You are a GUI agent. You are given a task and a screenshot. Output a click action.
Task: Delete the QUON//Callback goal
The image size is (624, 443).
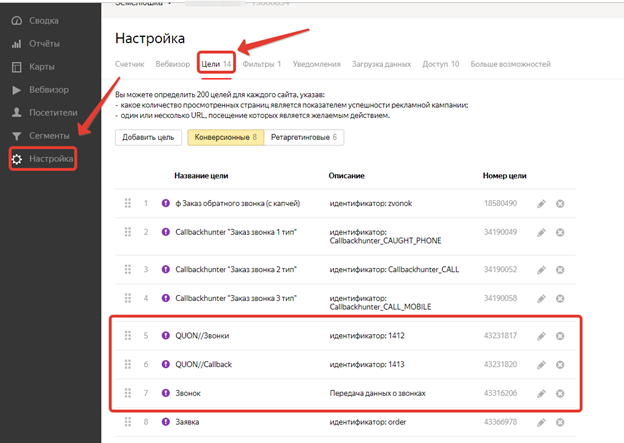coord(560,365)
